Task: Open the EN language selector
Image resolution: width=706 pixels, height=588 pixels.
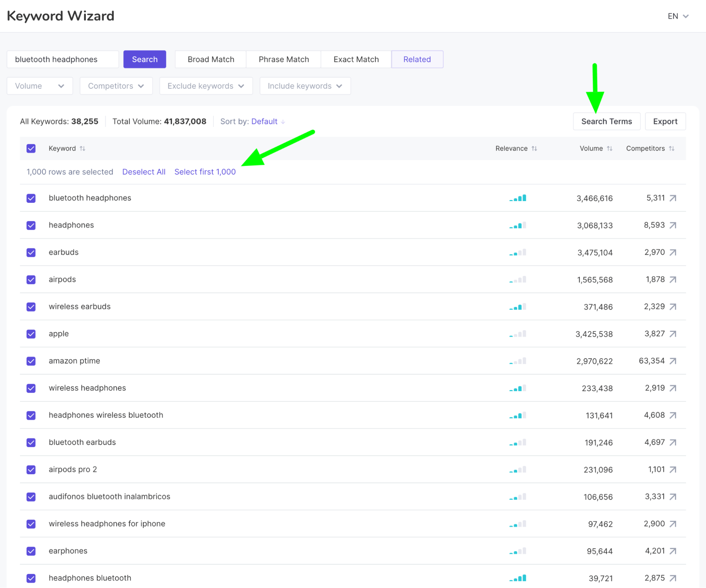Action: pyautogui.click(x=678, y=16)
